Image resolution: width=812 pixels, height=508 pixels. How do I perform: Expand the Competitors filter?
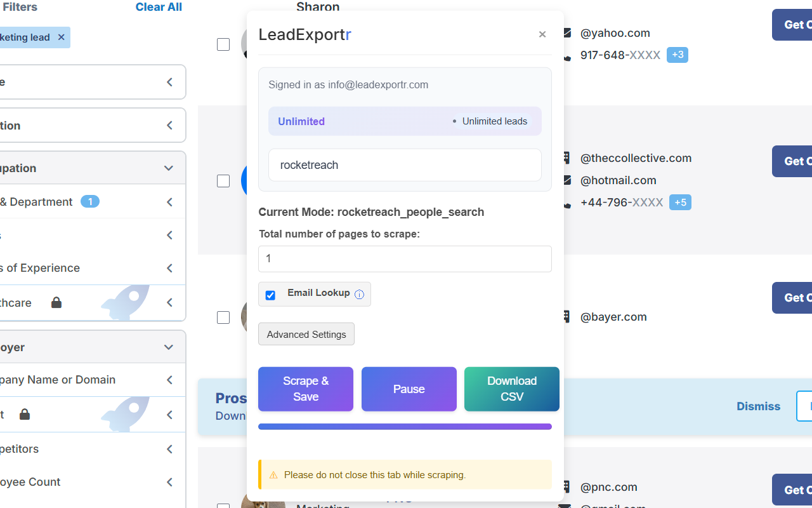[x=169, y=449]
